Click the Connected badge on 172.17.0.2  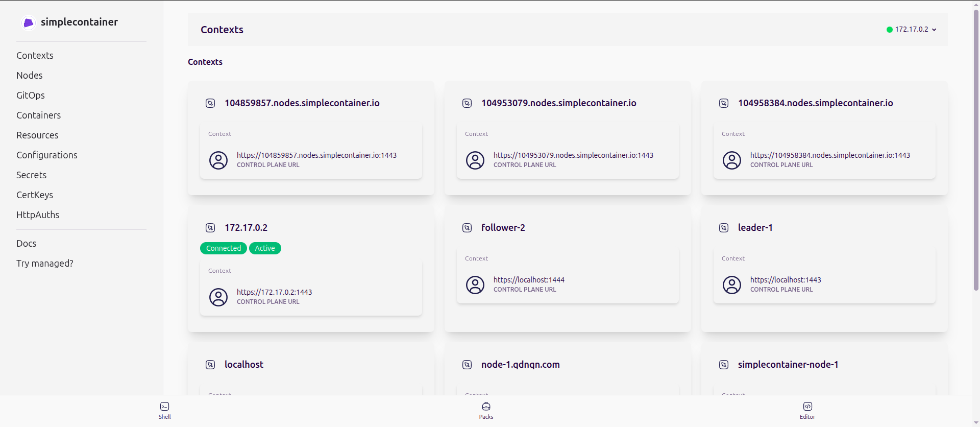click(224, 248)
